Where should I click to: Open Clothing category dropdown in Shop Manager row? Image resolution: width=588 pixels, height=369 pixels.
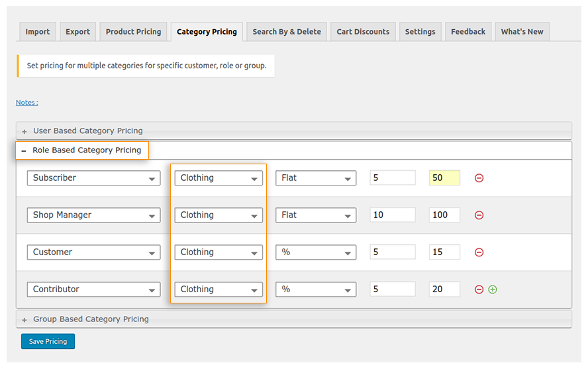219,215
